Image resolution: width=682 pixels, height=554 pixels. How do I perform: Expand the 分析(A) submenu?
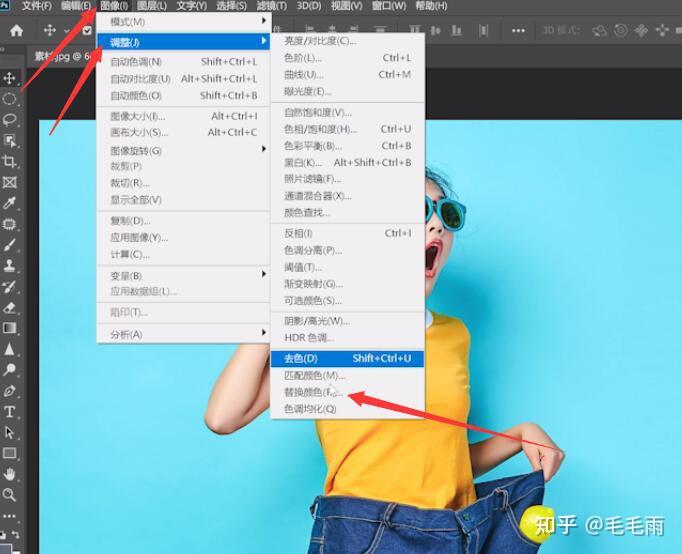click(x=184, y=334)
